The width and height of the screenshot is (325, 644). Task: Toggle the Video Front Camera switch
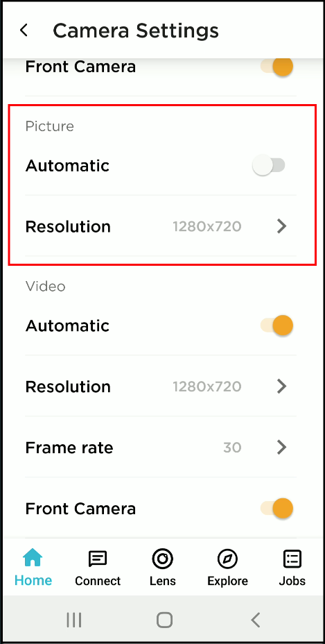276,509
